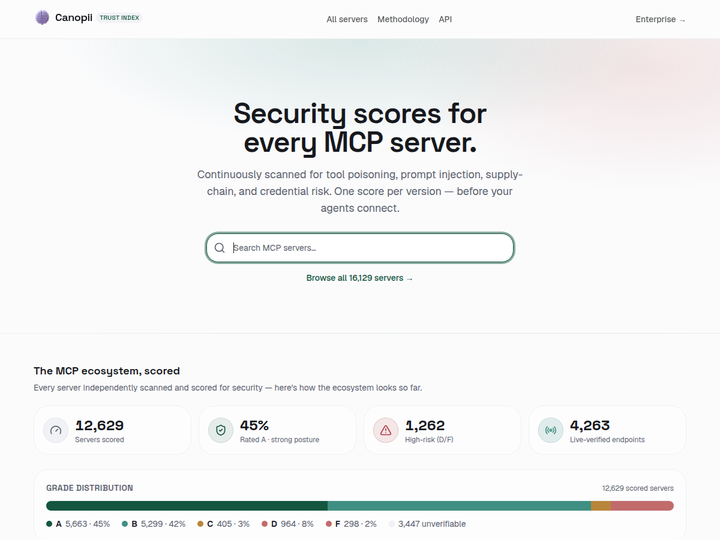Click the 12,629 Servers scored value

(x=100, y=426)
